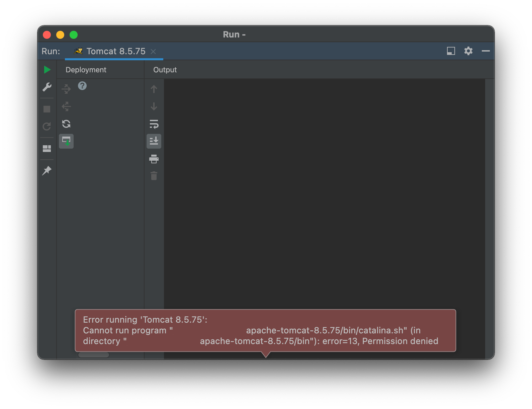532x409 pixels.
Task: Click the Permission denied error balloon
Action: (265, 330)
